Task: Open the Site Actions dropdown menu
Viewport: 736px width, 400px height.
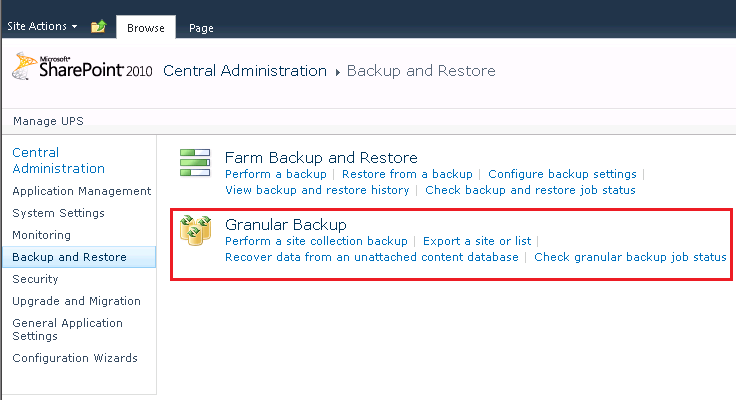Action: [42, 26]
